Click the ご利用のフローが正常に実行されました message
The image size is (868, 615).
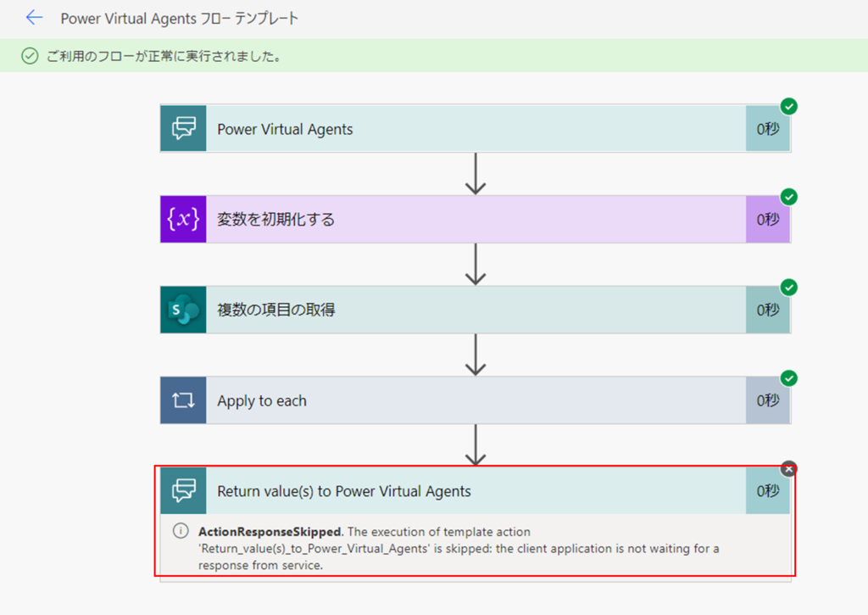pyautogui.click(x=164, y=56)
